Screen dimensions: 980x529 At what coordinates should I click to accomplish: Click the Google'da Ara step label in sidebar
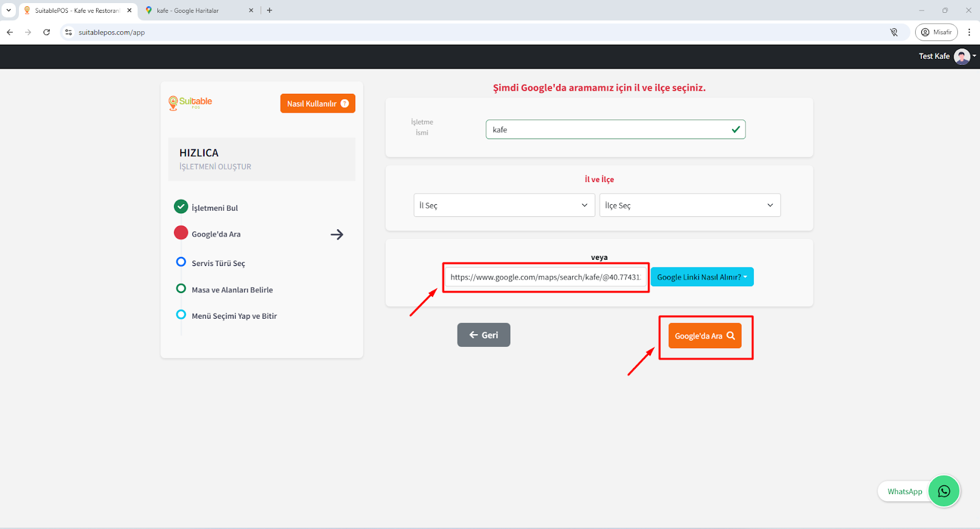(216, 234)
